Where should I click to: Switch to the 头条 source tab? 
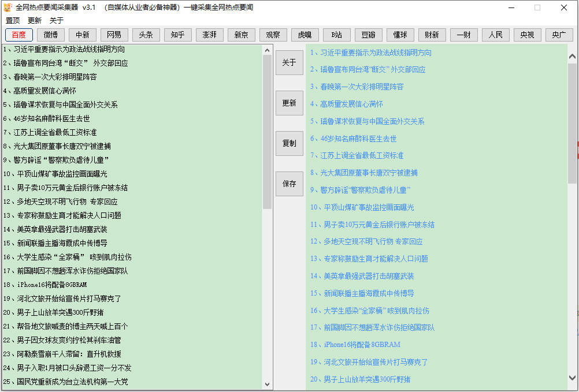(146, 35)
